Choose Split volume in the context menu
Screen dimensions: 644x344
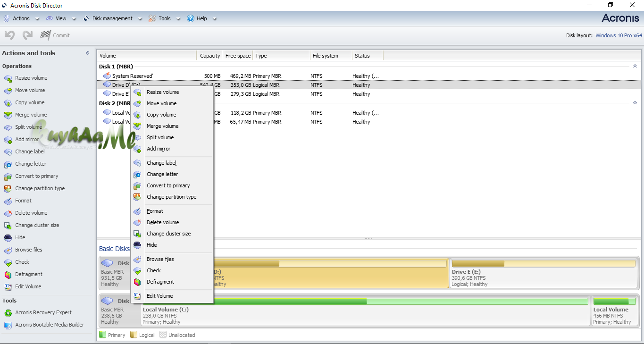pyautogui.click(x=172, y=137)
